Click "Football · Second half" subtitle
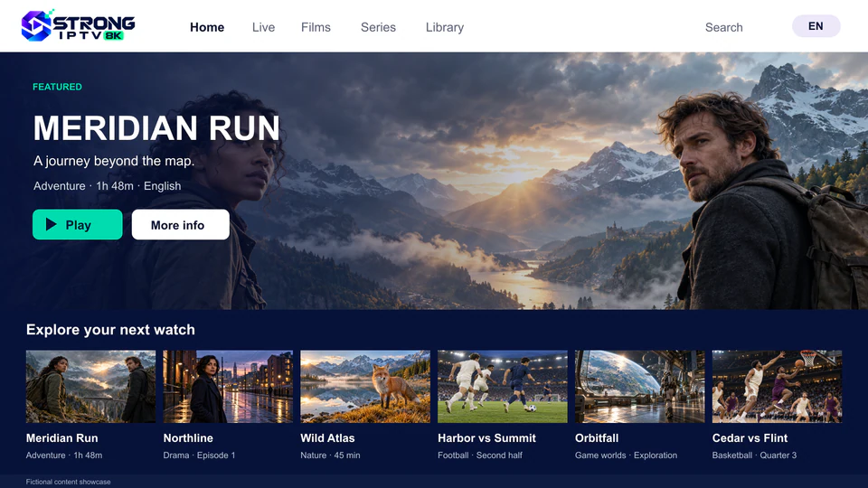The image size is (868, 488). point(480,455)
